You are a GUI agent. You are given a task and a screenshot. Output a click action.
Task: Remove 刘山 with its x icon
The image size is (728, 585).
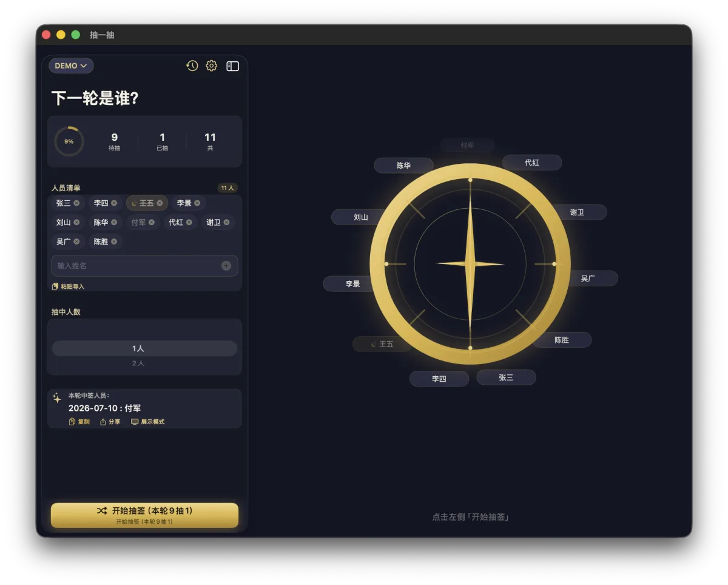click(x=76, y=222)
